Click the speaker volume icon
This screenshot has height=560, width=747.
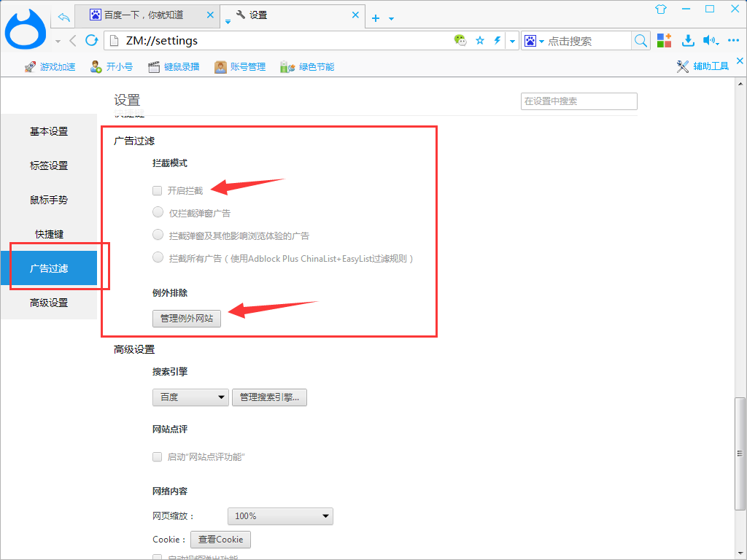click(x=710, y=41)
